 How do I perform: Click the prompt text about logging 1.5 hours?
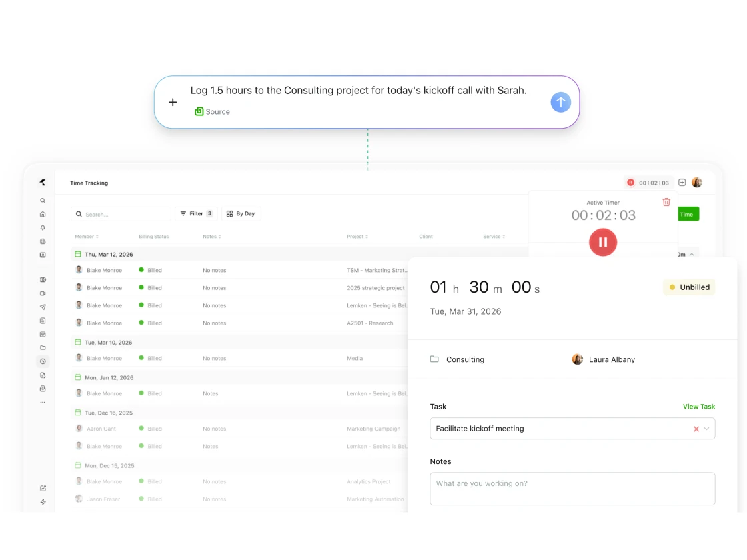point(358,91)
